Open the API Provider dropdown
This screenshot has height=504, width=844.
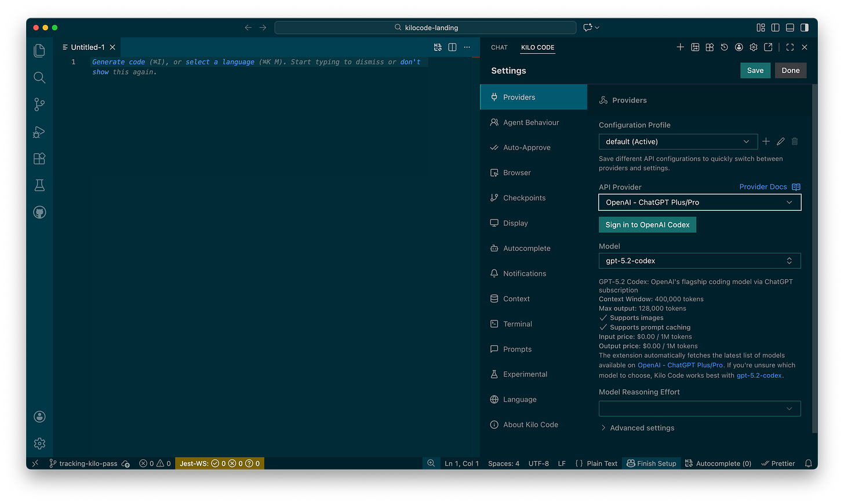[700, 202]
